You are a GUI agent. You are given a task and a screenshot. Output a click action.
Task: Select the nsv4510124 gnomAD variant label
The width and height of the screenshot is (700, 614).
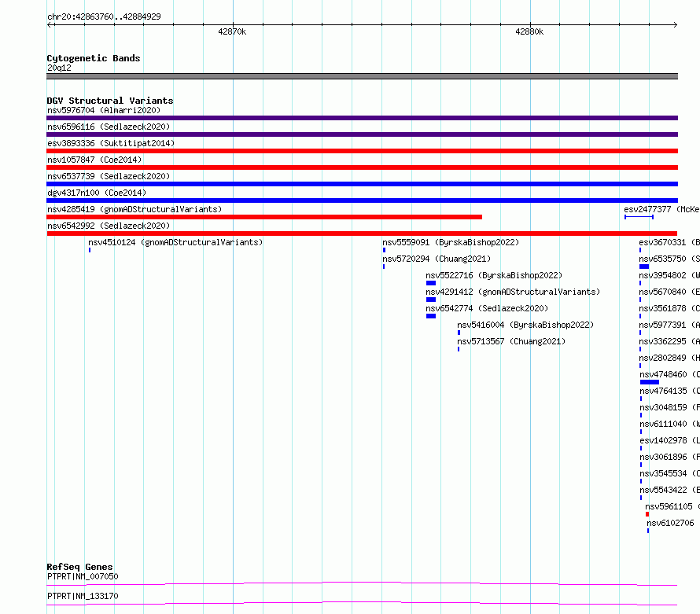(x=175, y=242)
